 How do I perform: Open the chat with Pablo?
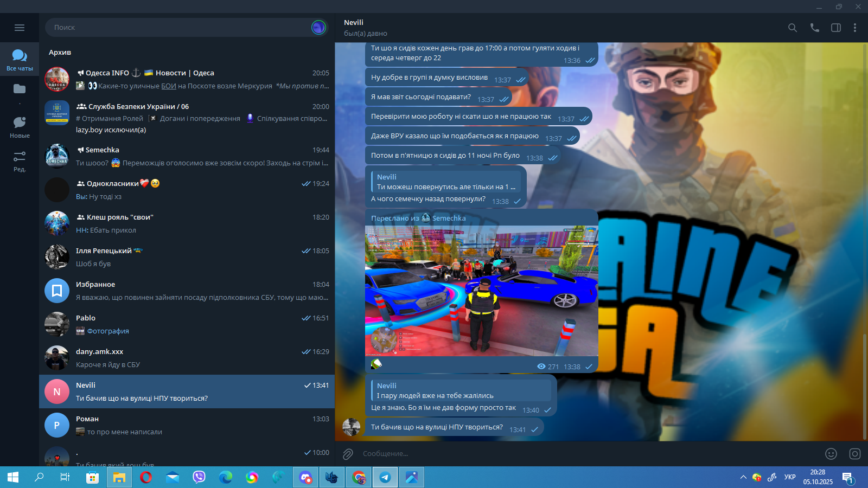pyautogui.click(x=187, y=324)
